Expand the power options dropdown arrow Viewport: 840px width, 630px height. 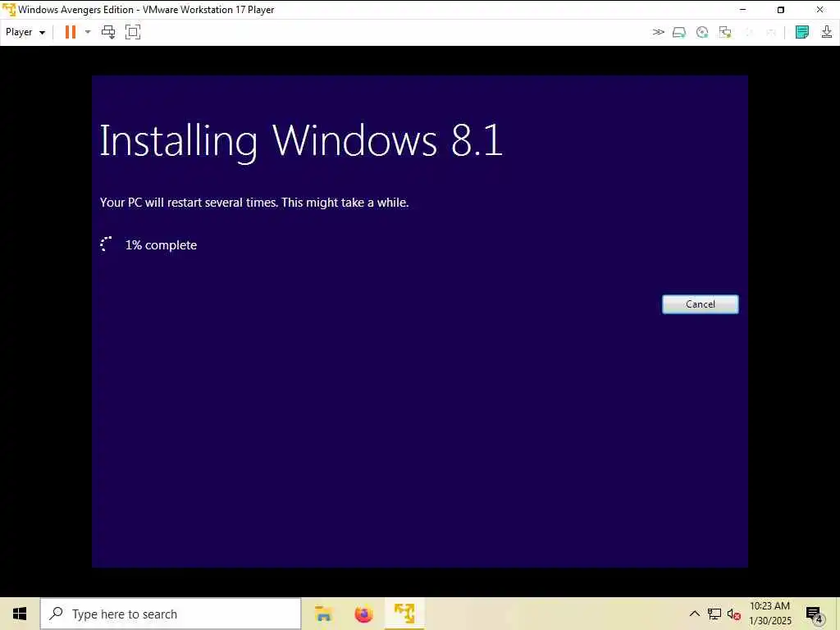(x=88, y=32)
